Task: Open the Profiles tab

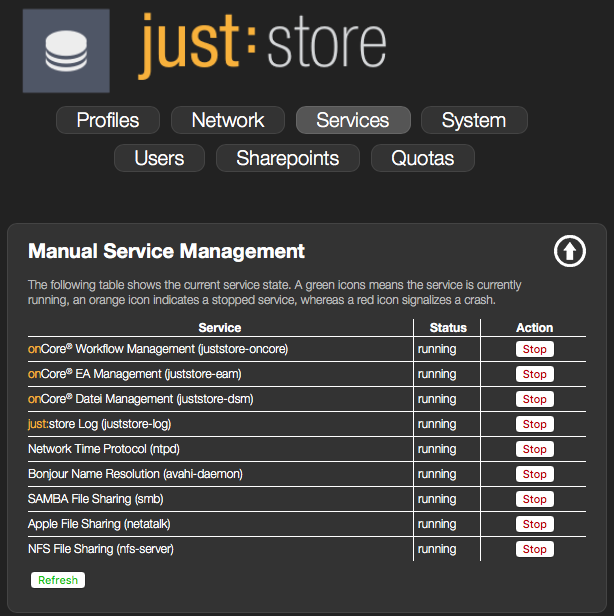Action: [108, 120]
